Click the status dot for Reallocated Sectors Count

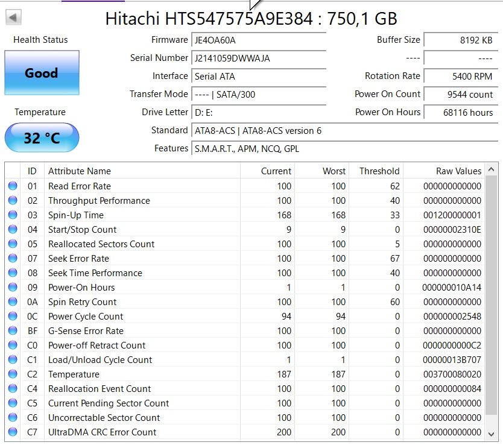point(13,244)
